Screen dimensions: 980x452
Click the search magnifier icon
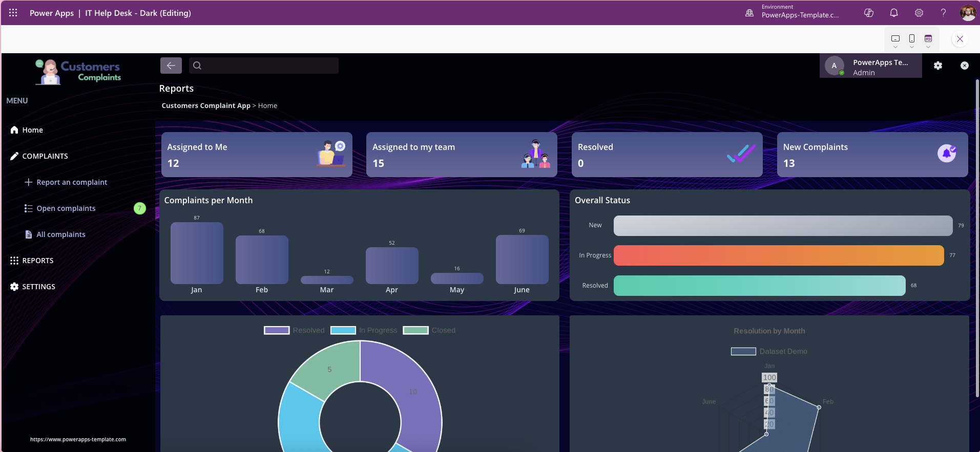click(197, 66)
